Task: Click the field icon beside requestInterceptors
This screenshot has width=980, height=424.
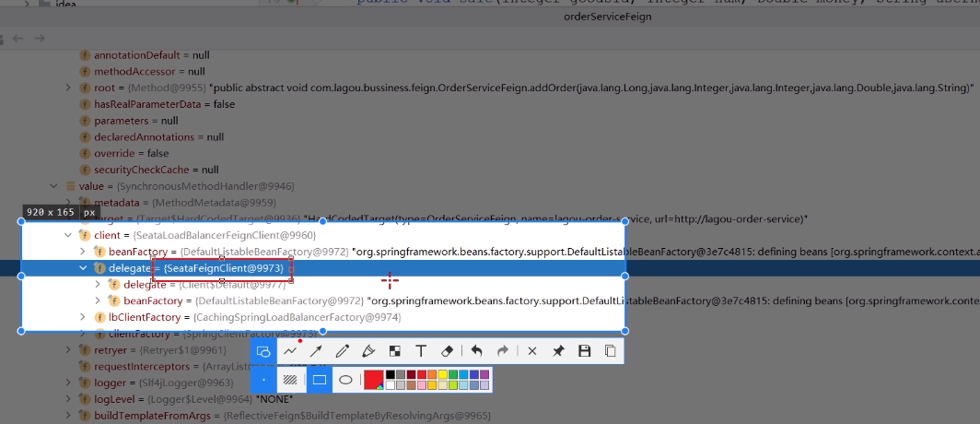Action: pos(85,367)
